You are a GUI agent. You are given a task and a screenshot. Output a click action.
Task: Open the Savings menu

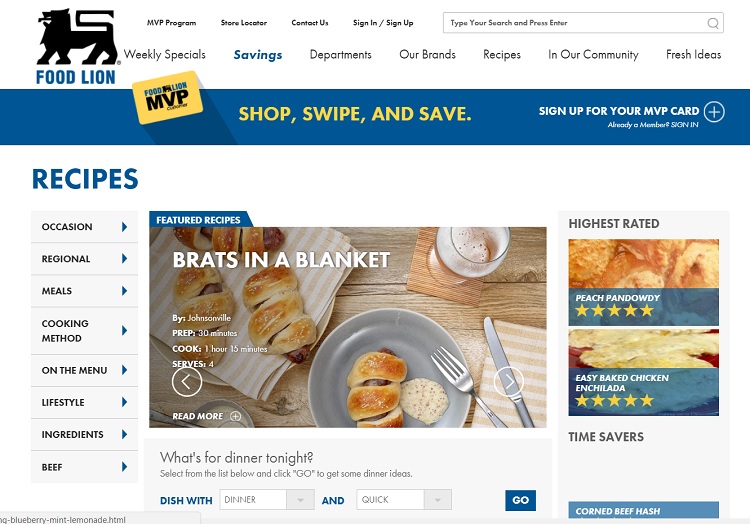click(258, 55)
